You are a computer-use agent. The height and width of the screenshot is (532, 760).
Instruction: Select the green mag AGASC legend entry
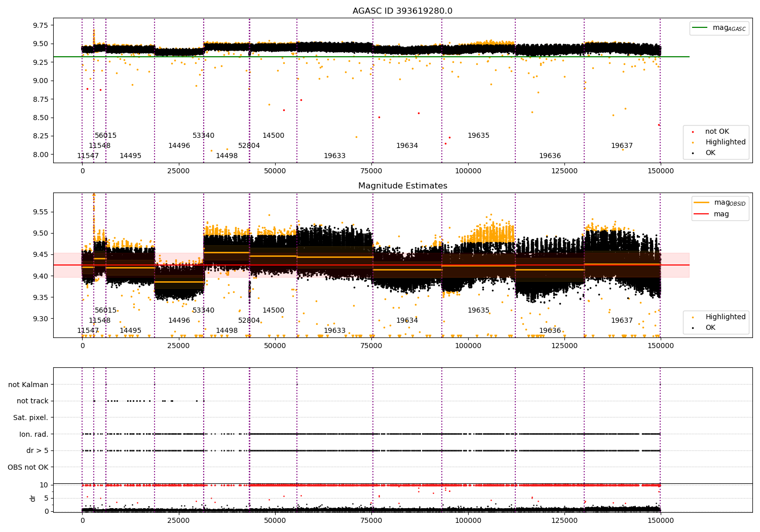coord(719,28)
